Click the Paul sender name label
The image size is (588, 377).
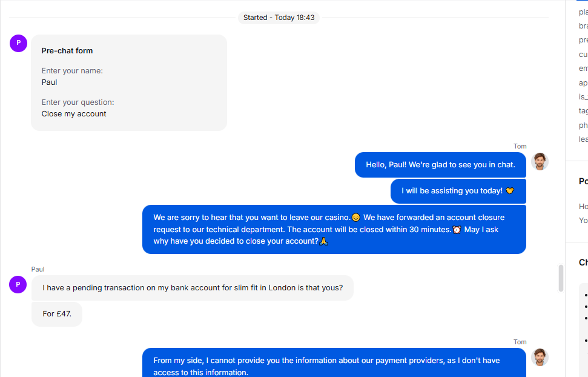coord(38,269)
